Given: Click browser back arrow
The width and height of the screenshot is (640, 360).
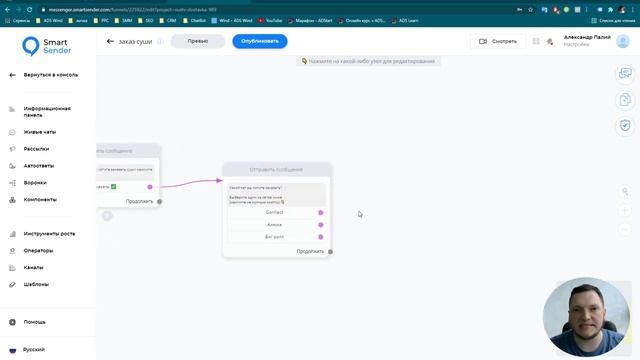Looking at the screenshot, I should 8,9.
